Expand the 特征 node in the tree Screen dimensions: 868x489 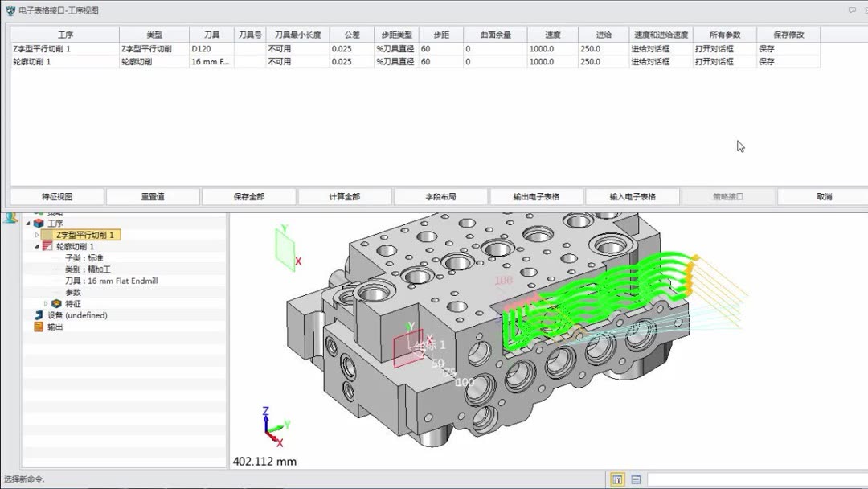[45, 304]
